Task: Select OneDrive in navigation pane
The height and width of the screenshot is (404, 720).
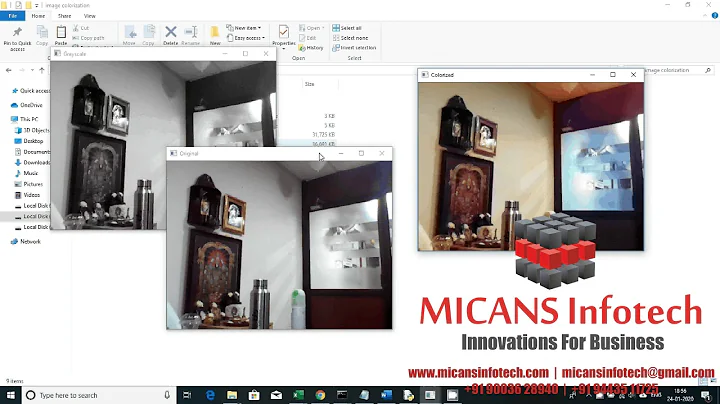Action: point(27,105)
